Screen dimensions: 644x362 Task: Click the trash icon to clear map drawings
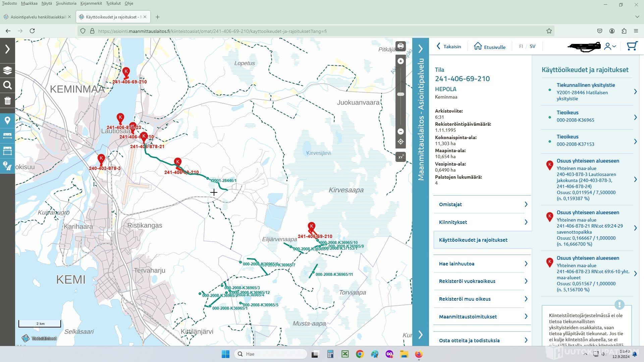tap(7, 101)
